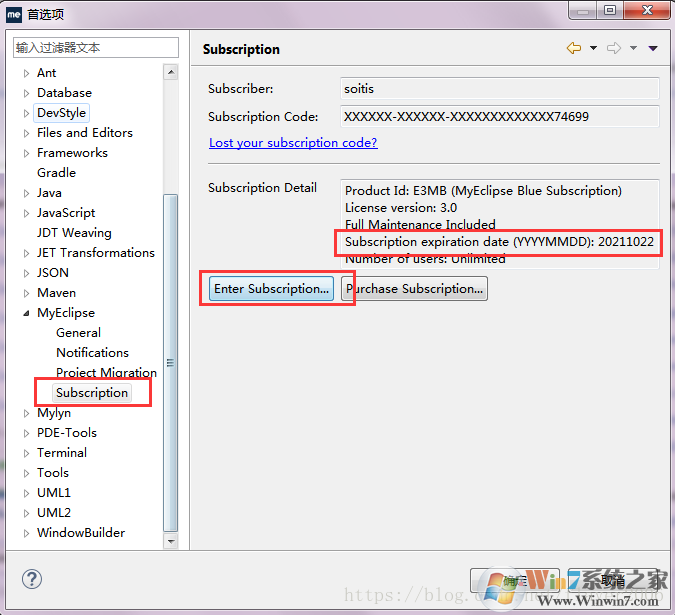The width and height of the screenshot is (675, 615).
Task: Expand the JET Transformations node
Action: coord(26,253)
